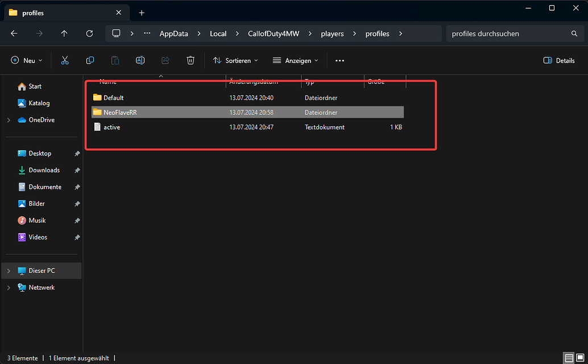Screen dimensions: 588x364
Task: Click the Delete trash can icon
Action: coord(191,60)
